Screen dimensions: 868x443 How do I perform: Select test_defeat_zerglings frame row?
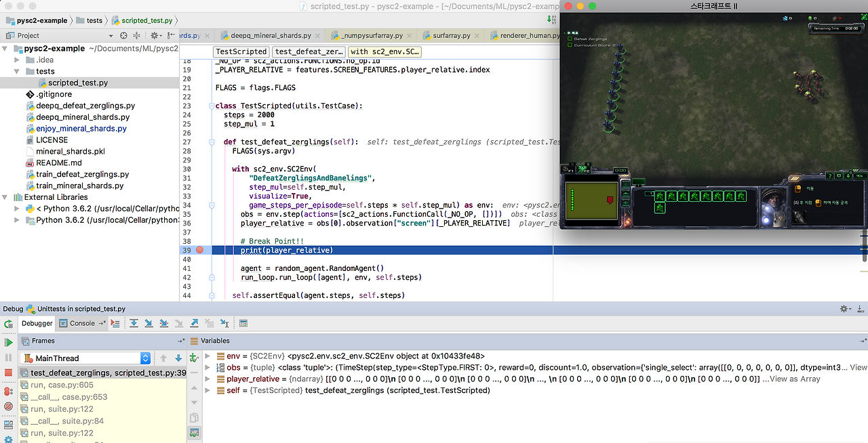(x=102, y=373)
